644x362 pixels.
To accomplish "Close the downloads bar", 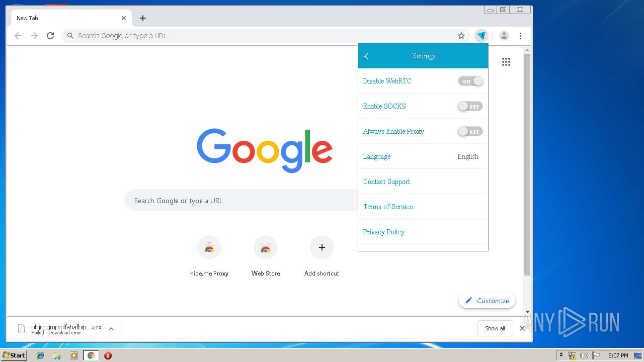I will [522, 328].
